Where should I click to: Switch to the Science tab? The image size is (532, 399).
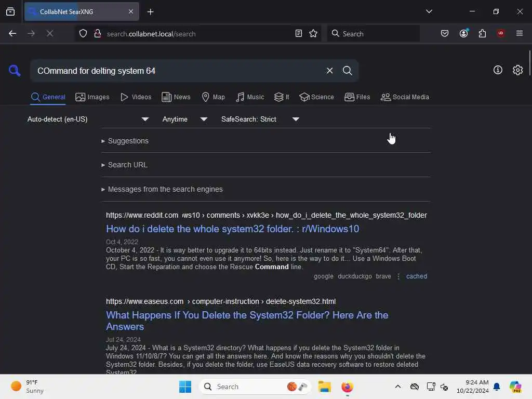tap(316, 97)
